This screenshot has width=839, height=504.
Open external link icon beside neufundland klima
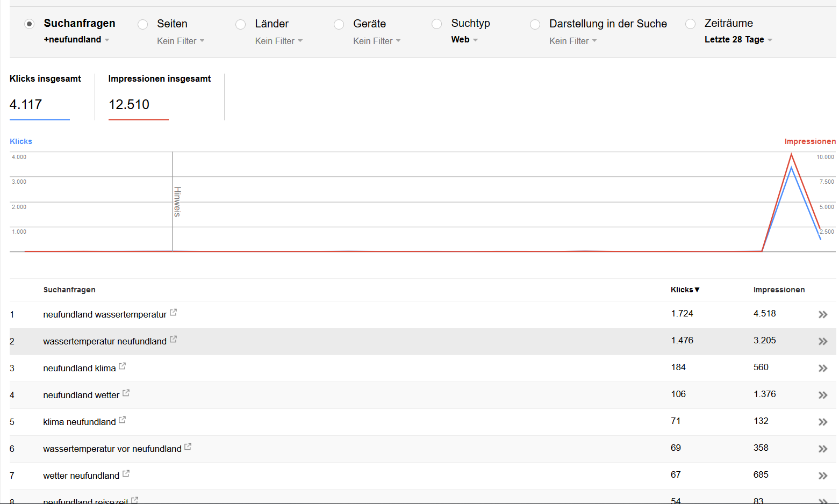tap(122, 366)
